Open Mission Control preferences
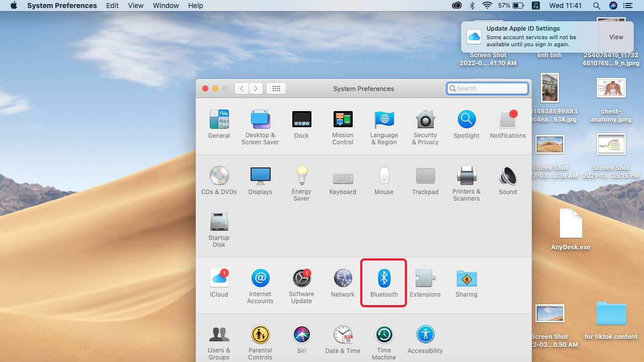This screenshot has width=644, height=362. click(x=343, y=127)
